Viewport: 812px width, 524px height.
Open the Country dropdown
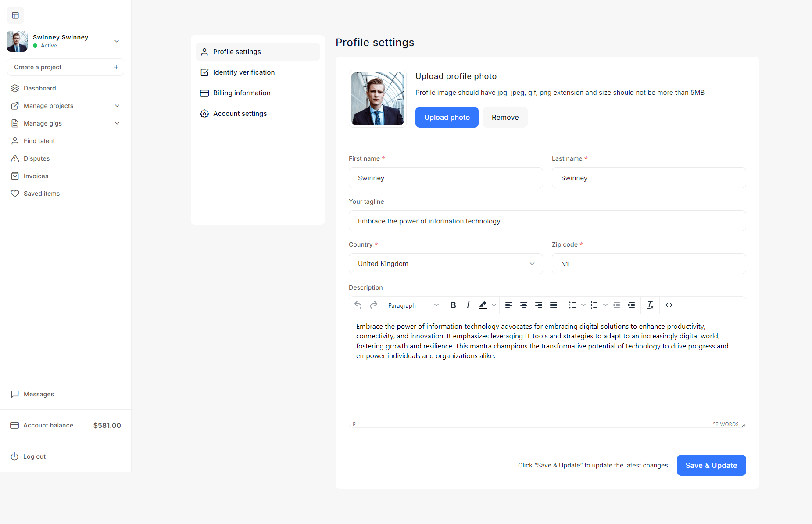coord(446,264)
